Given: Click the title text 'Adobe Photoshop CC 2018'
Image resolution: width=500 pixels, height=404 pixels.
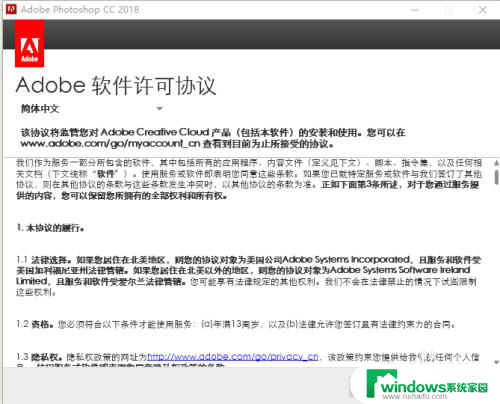Looking at the screenshot, I should pyautogui.click(x=80, y=9).
